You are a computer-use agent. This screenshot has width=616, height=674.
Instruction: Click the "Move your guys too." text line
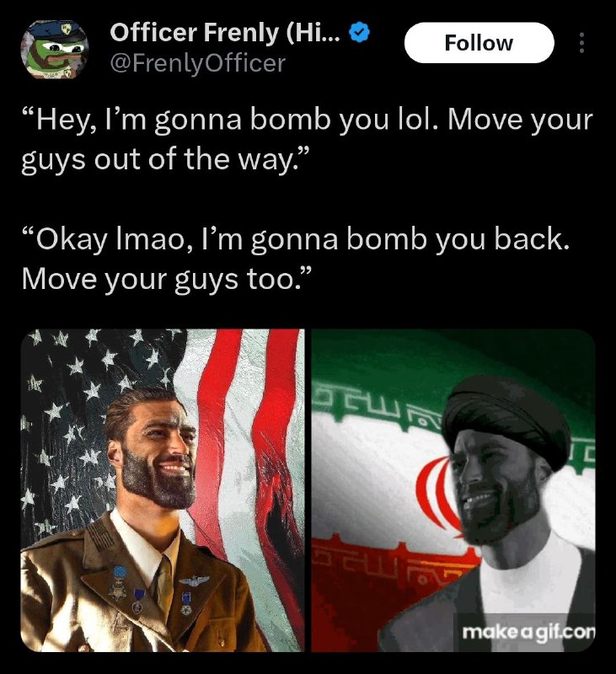165,280
